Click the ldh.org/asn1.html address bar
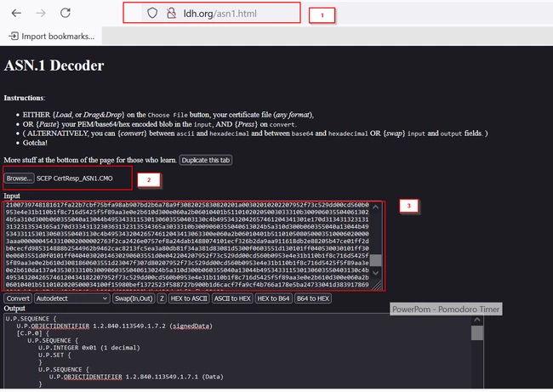This screenshot has width=553, height=392. tap(220, 14)
